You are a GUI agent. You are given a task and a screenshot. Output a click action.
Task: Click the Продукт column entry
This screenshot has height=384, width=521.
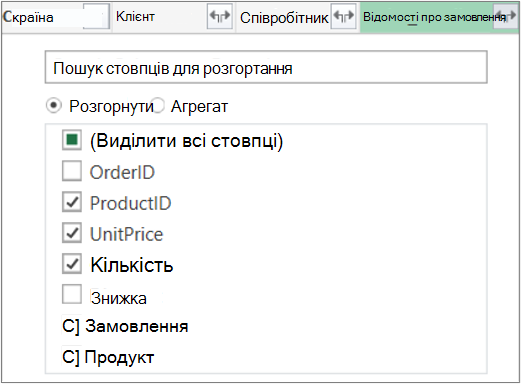[x=108, y=357]
